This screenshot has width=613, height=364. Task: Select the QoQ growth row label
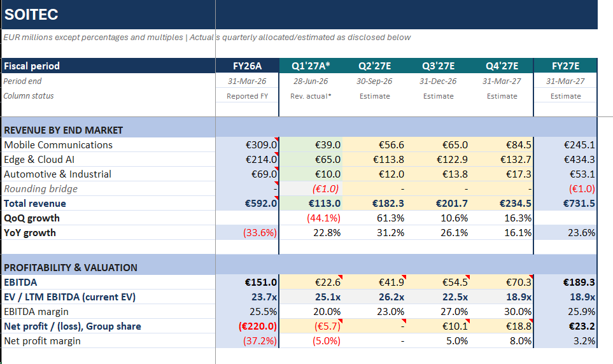tap(108, 218)
